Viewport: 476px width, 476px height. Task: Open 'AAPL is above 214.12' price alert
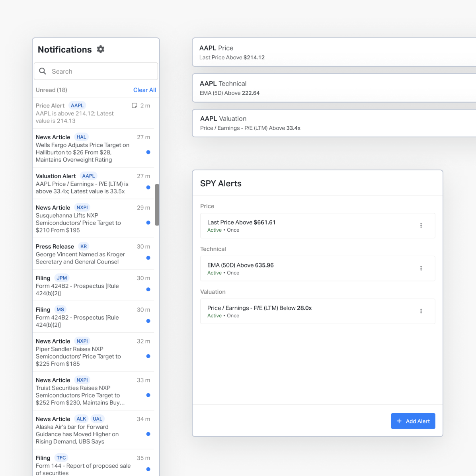pos(94,113)
